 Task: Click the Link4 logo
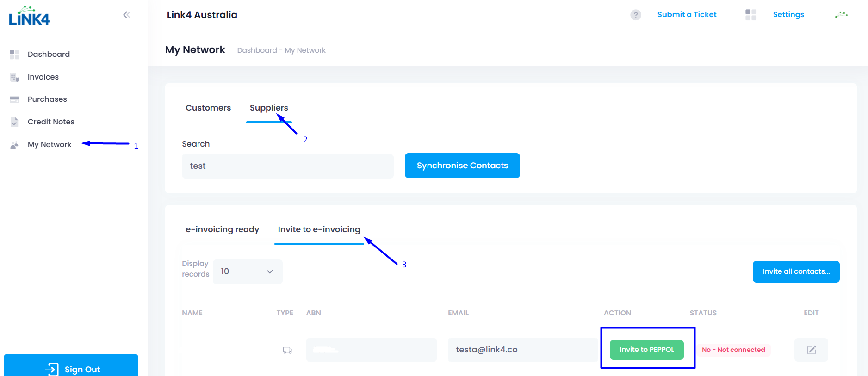click(x=29, y=16)
